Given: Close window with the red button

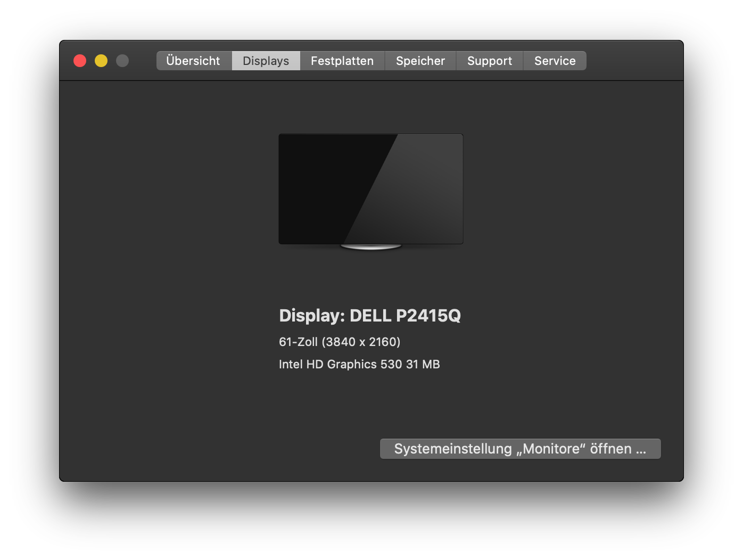Looking at the screenshot, I should tap(80, 61).
